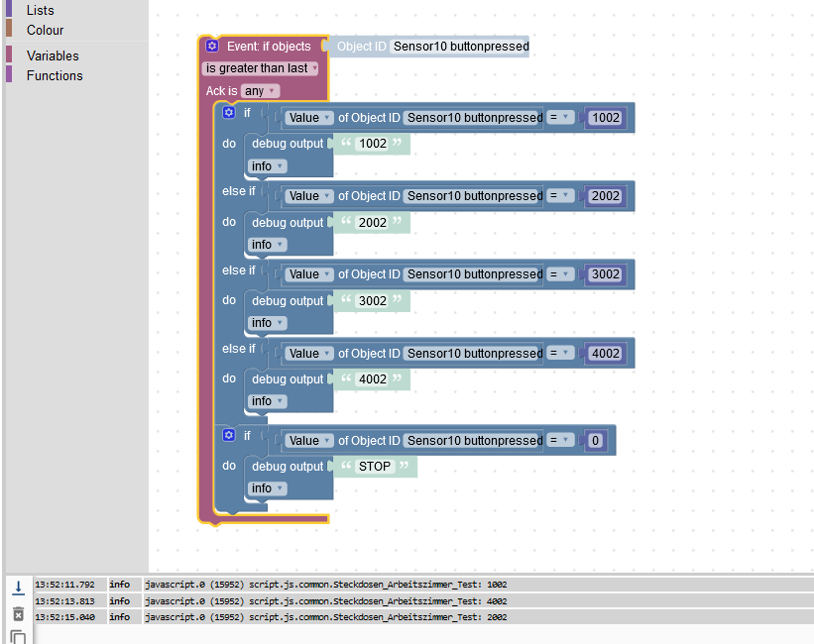814x644 pixels.
Task: Open 'is greater than last' dropdown
Action: pyautogui.click(x=261, y=68)
